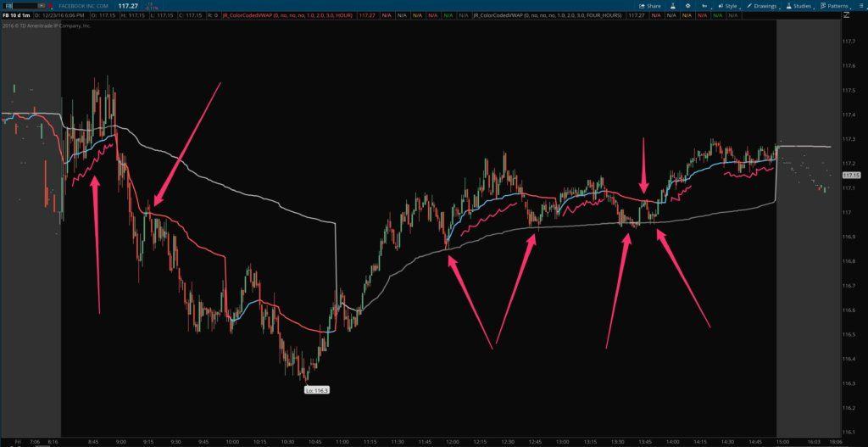Click the Share button

tap(650, 6)
